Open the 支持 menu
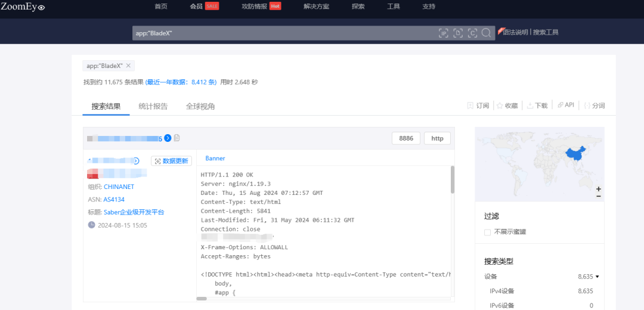Image resolution: width=644 pixels, height=310 pixels. [x=429, y=7]
